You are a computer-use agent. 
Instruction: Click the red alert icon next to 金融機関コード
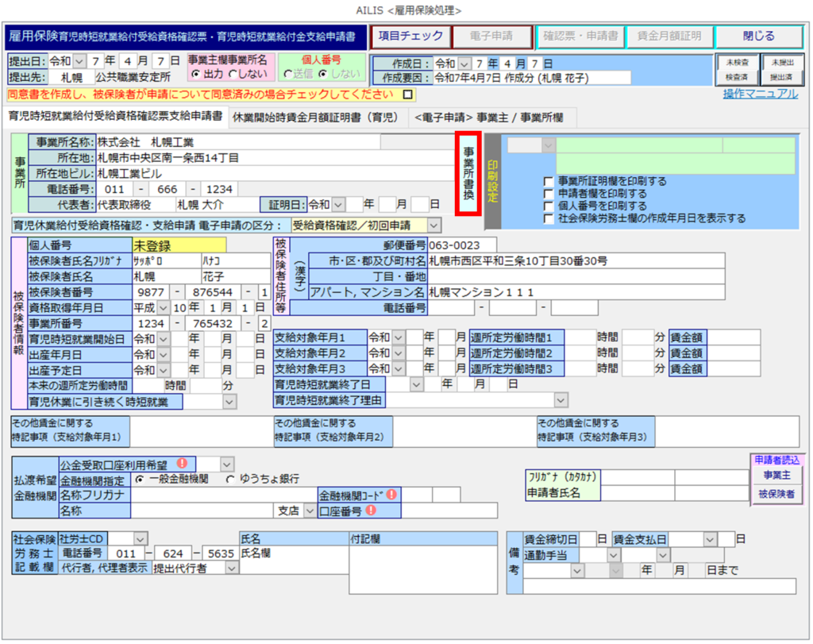pyautogui.click(x=391, y=495)
